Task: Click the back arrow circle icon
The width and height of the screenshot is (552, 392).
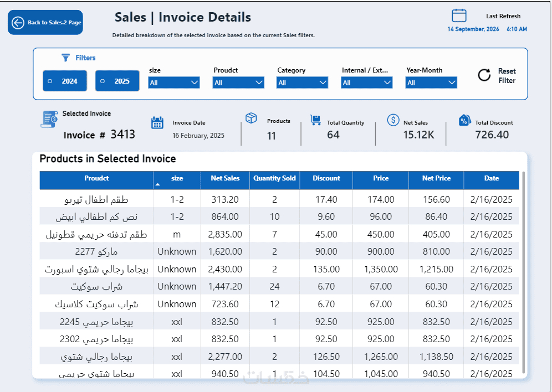Action: tap(18, 23)
